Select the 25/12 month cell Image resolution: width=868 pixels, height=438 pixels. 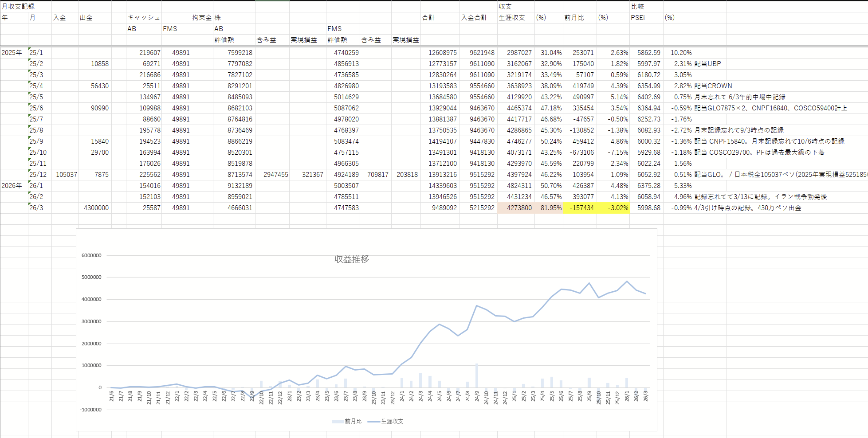click(38, 175)
